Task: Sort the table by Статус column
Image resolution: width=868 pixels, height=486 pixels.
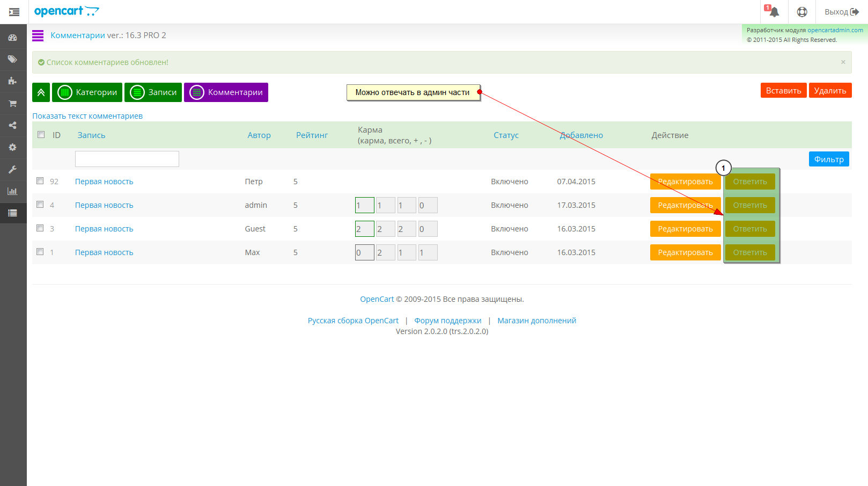Action: click(x=506, y=135)
